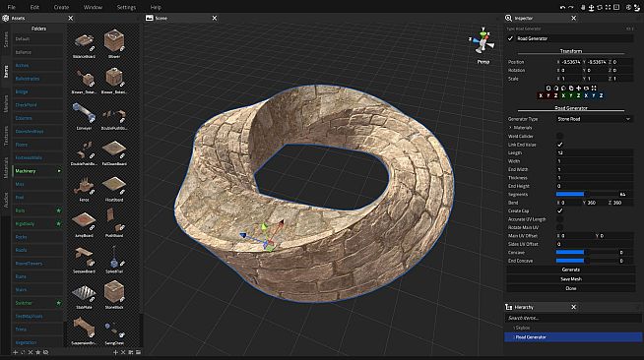Select the Blower asset thumbnail
The width and height of the screenshot is (644, 360).
coord(114,41)
